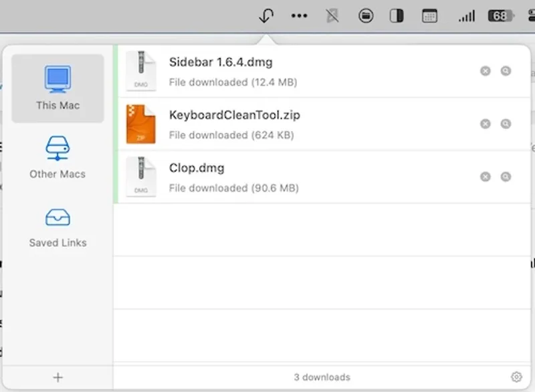
Task: Click the Clop.dmg file icon
Action: pos(141,177)
